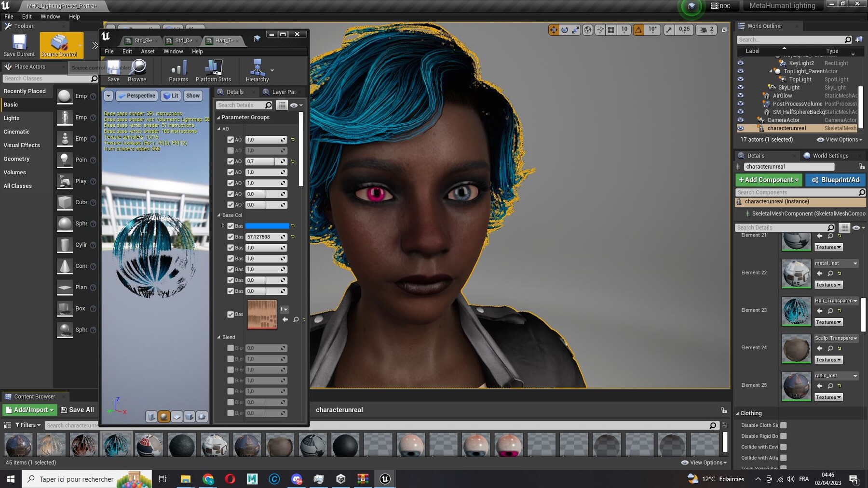Open Textures dropdown for Element 24
This screenshot has height=488, width=868.
click(x=828, y=360)
